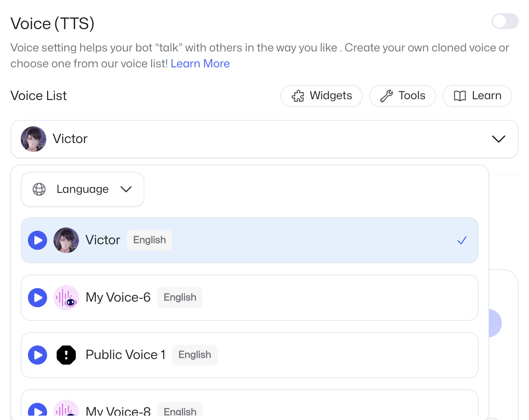Screen dimensions: 529x420
Task: Click the open book Learn icon
Action: click(x=460, y=96)
